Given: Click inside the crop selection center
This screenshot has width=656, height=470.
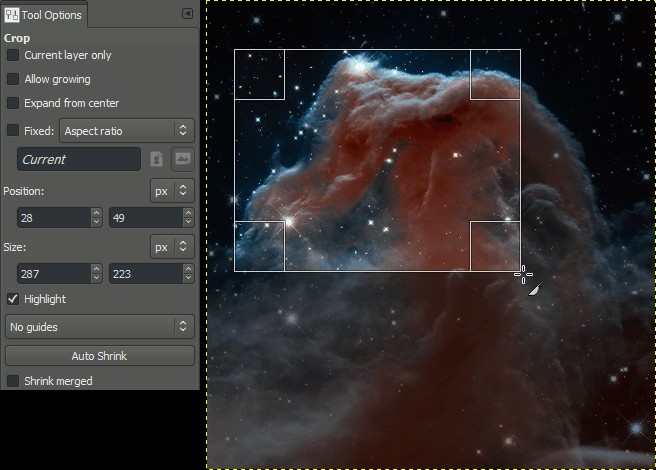Looking at the screenshot, I should (377, 160).
